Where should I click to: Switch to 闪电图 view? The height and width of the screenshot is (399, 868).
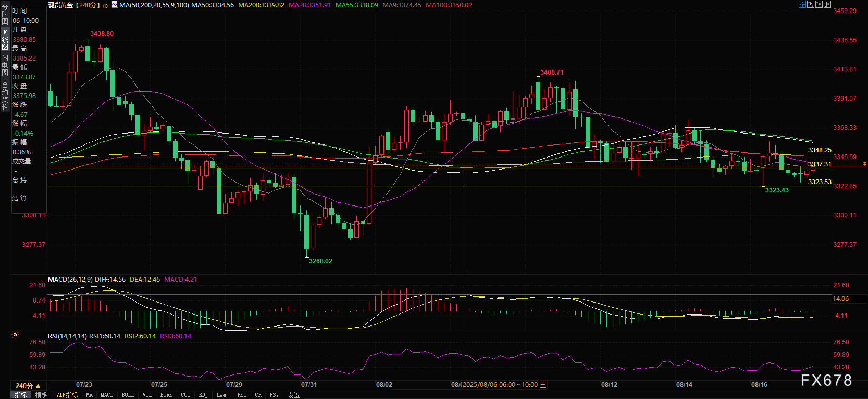5,65
